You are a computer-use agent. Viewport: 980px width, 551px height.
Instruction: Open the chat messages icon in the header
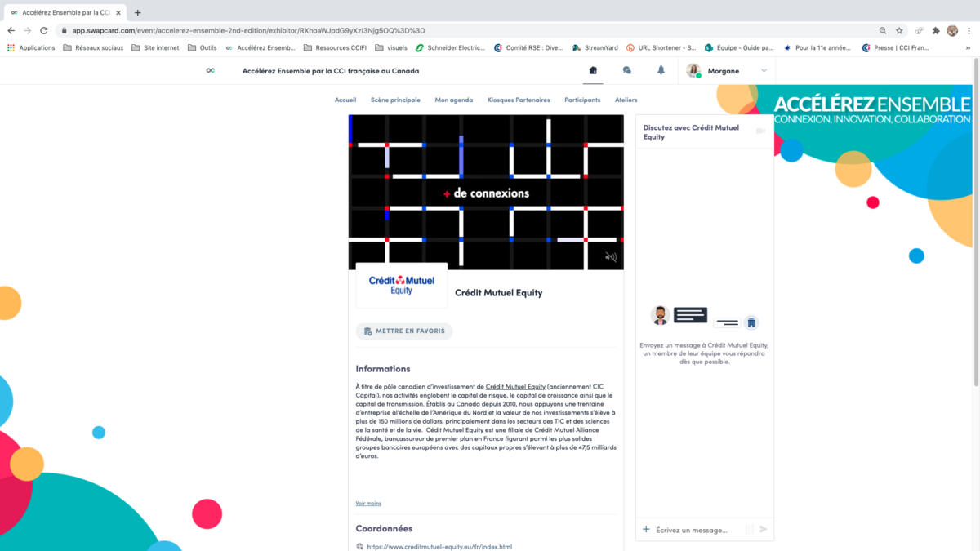click(x=626, y=71)
